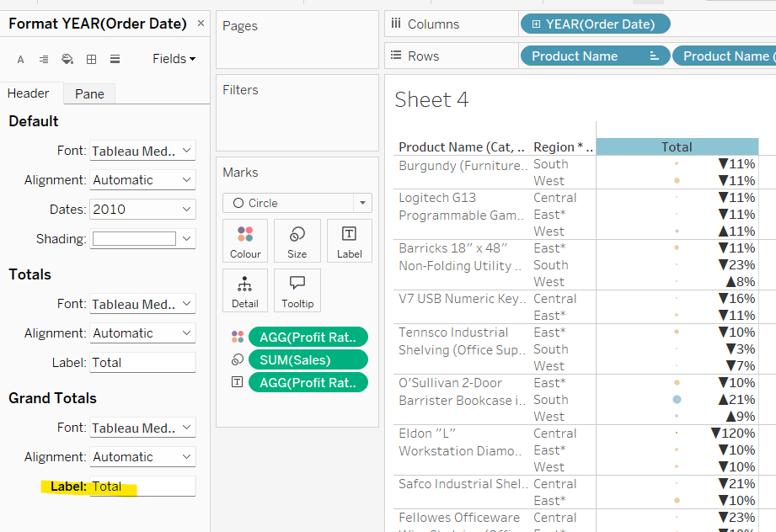Switch to the Pane tab
This screenshot has width=776, height=532.
(x=89, y=93)
